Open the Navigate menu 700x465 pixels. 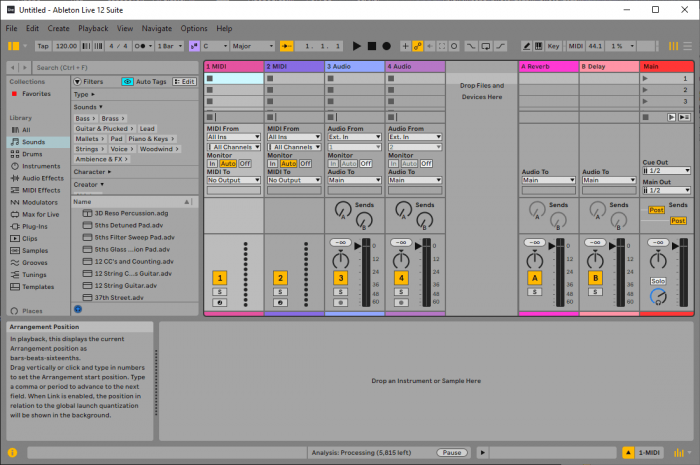tap(156, 28)
